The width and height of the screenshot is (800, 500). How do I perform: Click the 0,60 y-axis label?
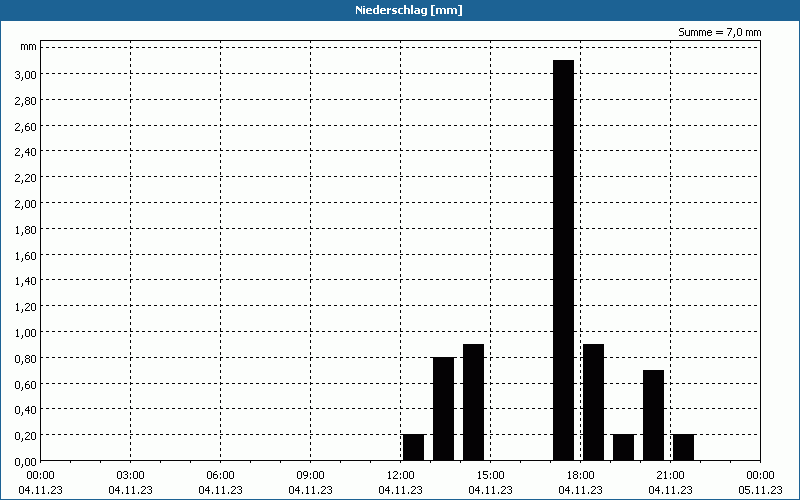pyautogui.click(x=26, y=384)
